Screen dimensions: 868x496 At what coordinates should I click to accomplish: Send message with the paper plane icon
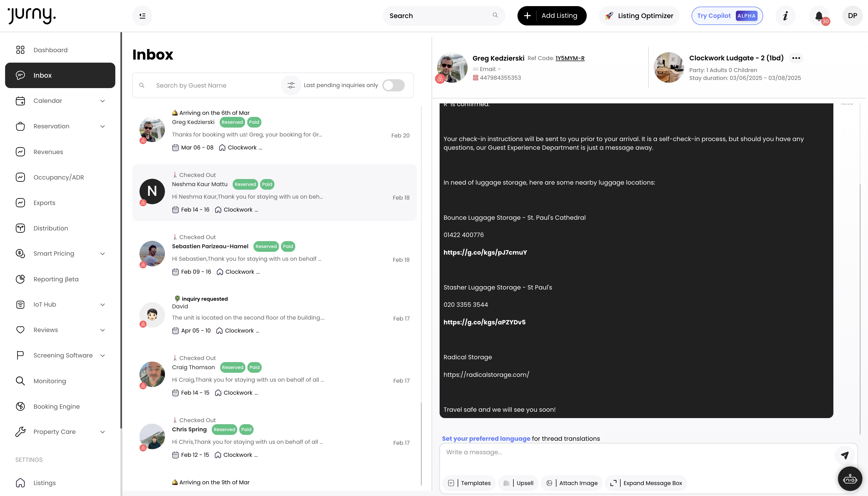[x=845, y=455]
